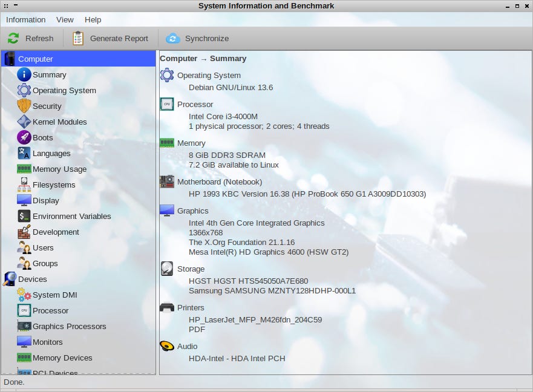Click the text '7.2 GiB available to Linux'
Viewport: 533px width, 392px height.
(x=234, y=165)
